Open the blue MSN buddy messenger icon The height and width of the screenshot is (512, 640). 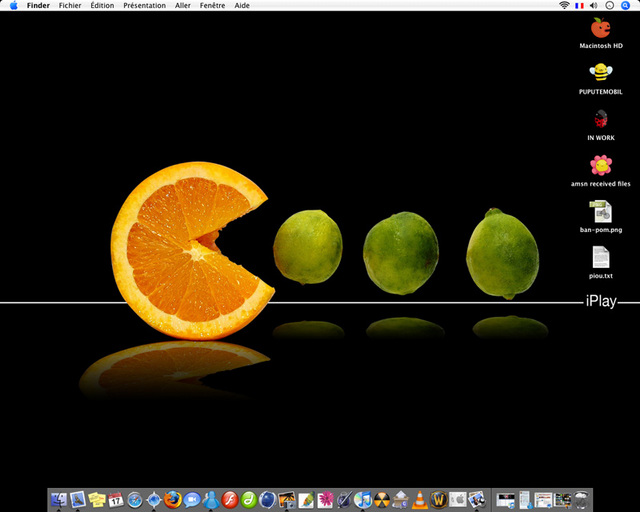(211, 499)
